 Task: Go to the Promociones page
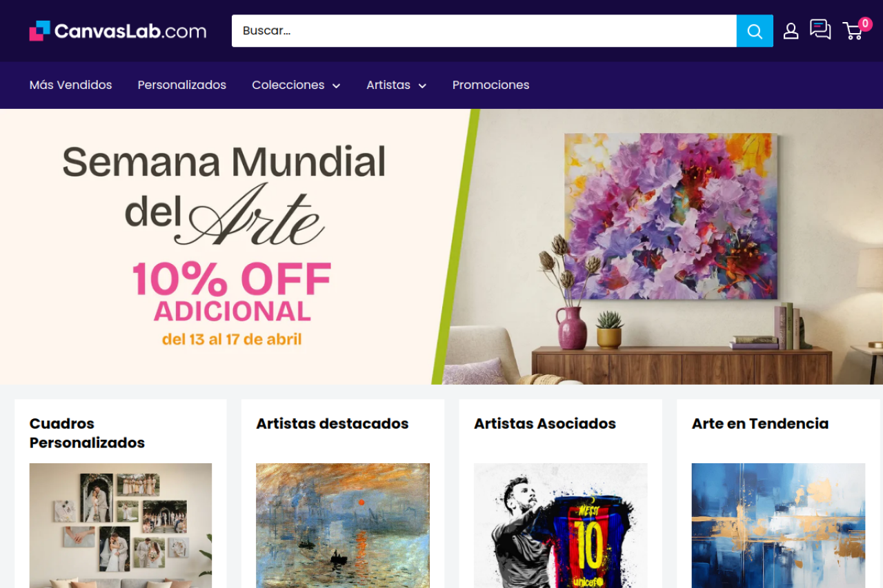pyautogui.click(x=490, y=85)
